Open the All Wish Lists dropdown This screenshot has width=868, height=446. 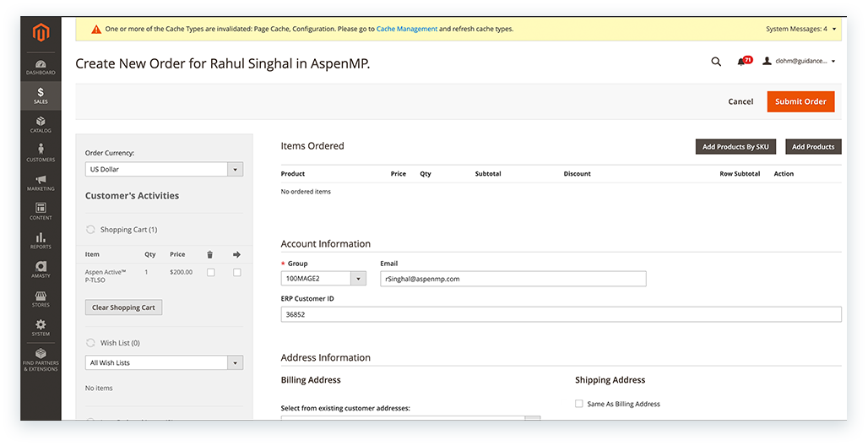tap(164, 362)
